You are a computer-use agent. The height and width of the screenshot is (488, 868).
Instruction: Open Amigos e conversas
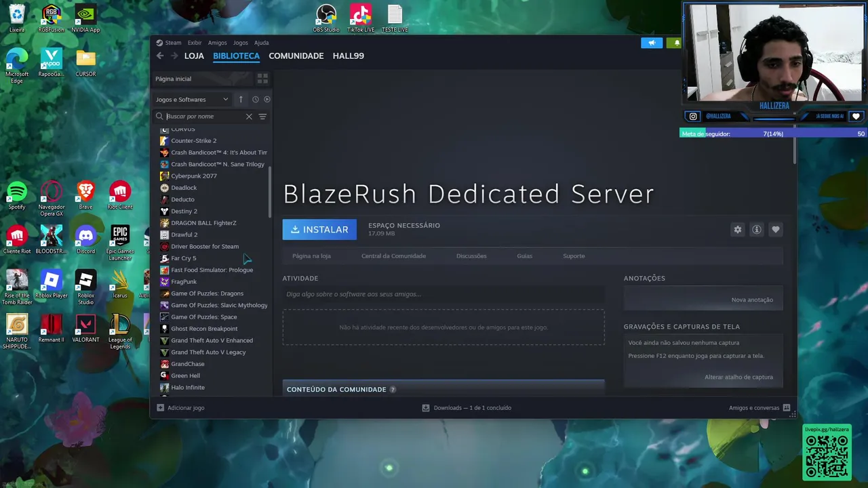point(759,408)
